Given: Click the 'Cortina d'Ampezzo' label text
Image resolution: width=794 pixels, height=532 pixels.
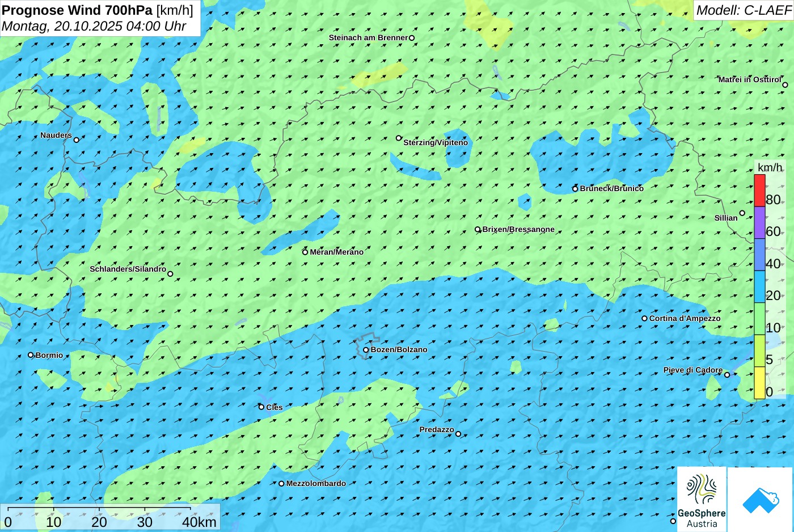Looking at the screenshot, I should point(685,318).
